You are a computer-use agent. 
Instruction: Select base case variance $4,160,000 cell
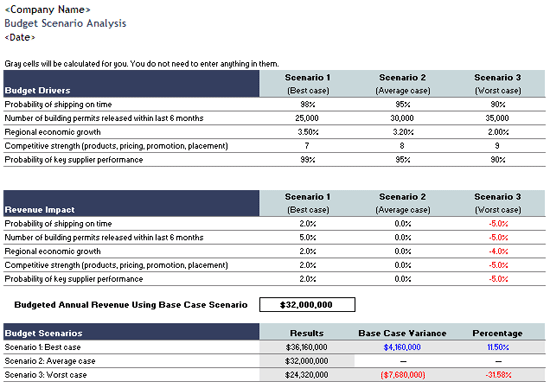(402, 347)
